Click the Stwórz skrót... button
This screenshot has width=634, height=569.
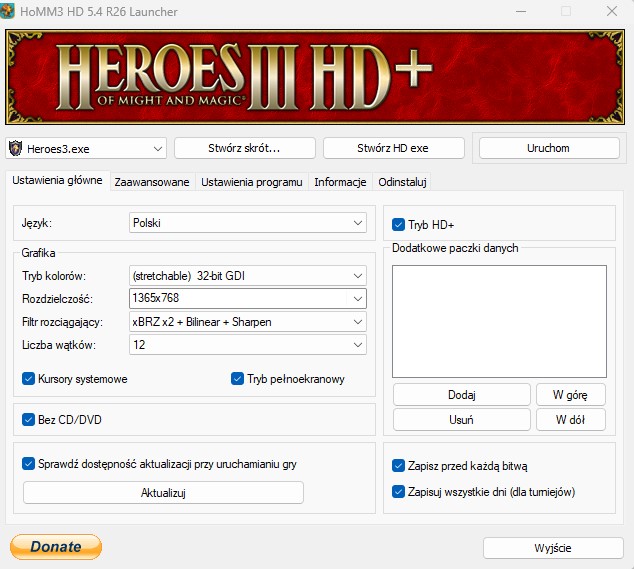(x=245, y=148)
